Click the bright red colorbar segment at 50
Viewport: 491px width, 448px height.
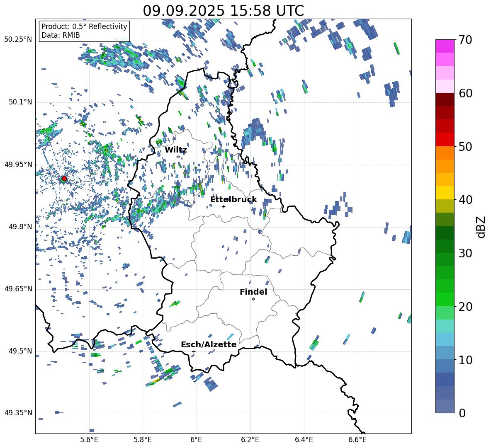coord(445,140)
